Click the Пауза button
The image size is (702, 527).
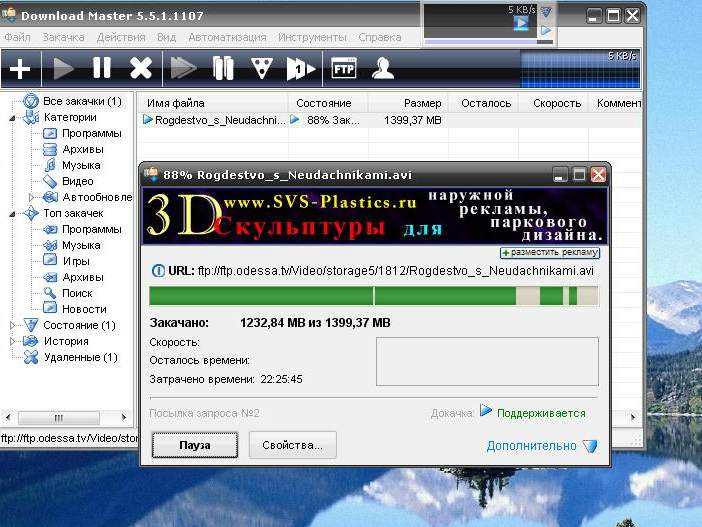pyautogui.click(x=195, y=445)
